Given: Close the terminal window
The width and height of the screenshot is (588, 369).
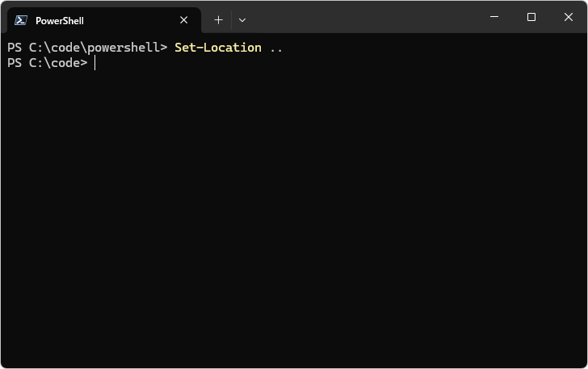Looking at the screenshot, I should coord(569,17).
